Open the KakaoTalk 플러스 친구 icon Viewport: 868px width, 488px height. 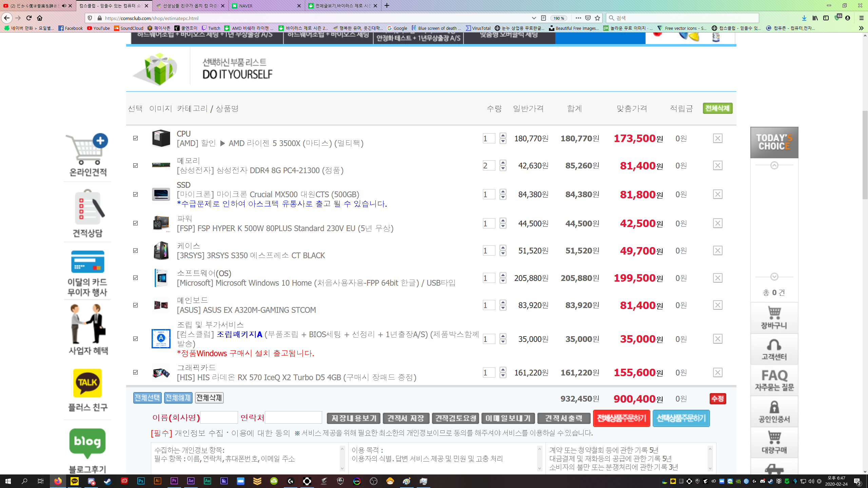point(87,383)
